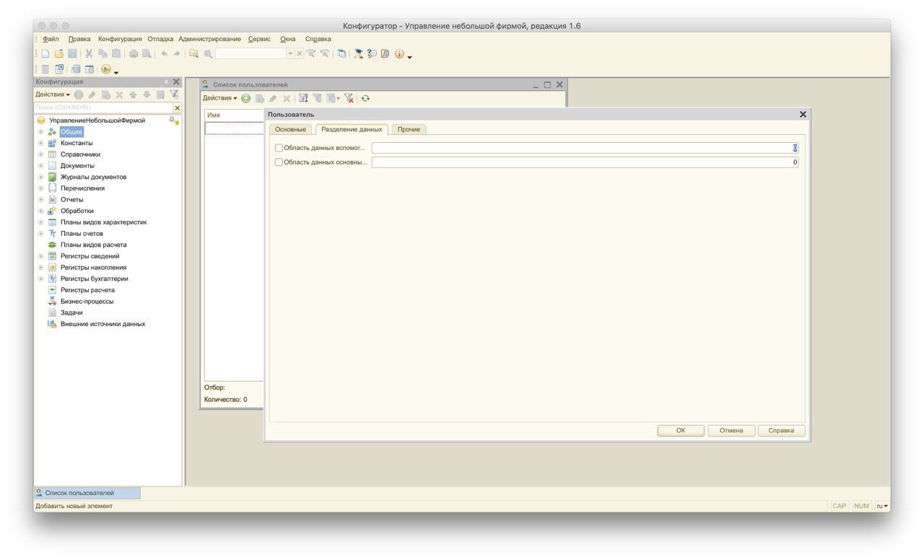Viewport: 924px width, 560px height.
Task: Expand the Документы tree node
Action: pos(41,165)
